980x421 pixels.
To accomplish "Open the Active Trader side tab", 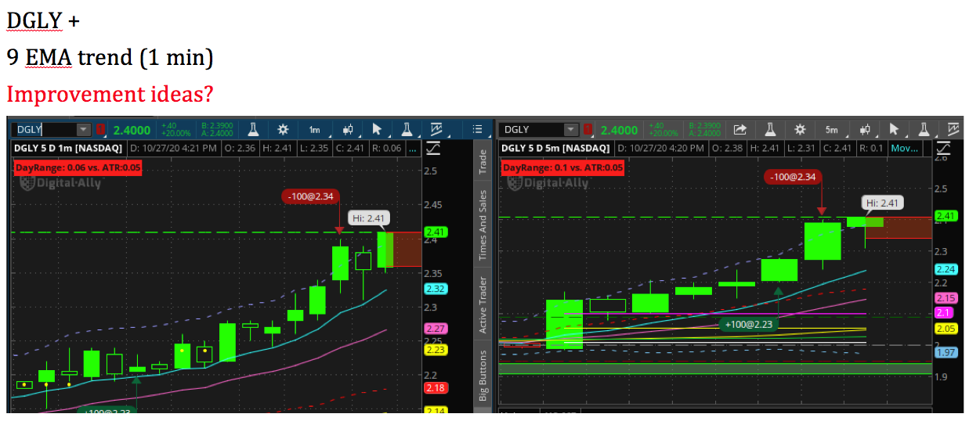I will 483,304.
